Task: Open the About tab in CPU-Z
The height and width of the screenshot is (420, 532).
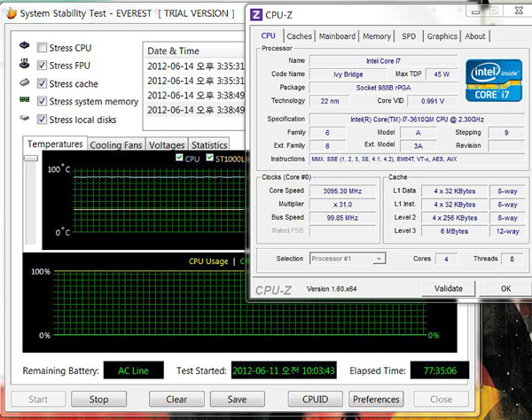Action: pyautogui.click(x=475, y=36)
